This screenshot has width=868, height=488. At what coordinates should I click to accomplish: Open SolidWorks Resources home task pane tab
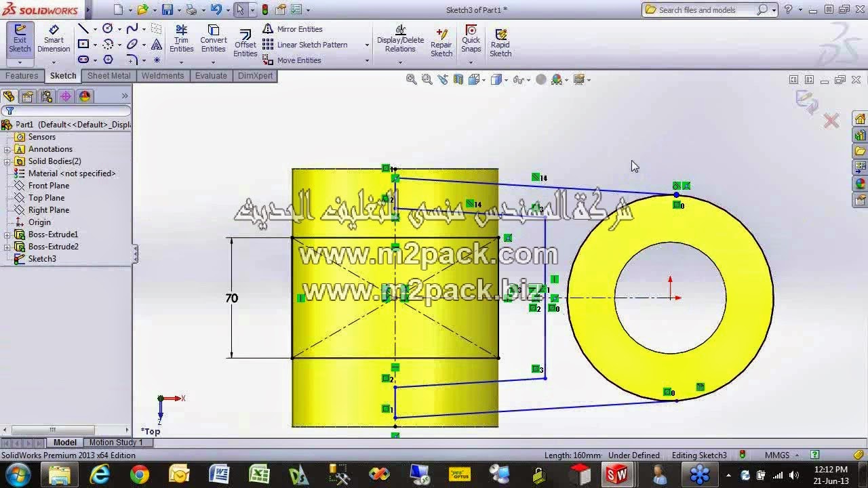[x=860, y=119]
